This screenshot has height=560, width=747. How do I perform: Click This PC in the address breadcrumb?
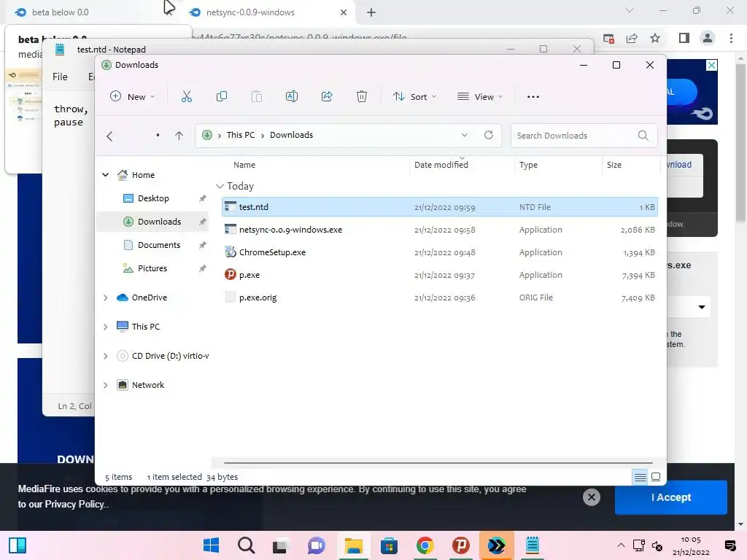(241, 135)
